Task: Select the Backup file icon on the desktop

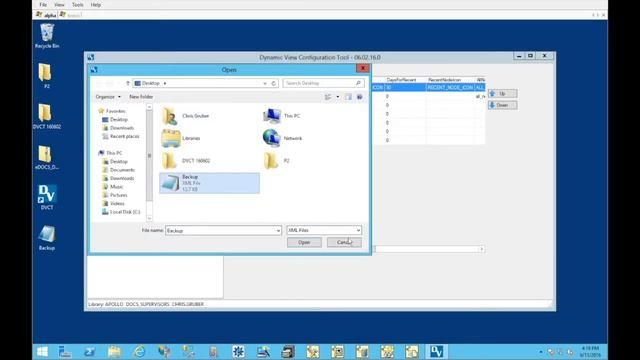Action: pyautogui.click(x=47, y=238)
